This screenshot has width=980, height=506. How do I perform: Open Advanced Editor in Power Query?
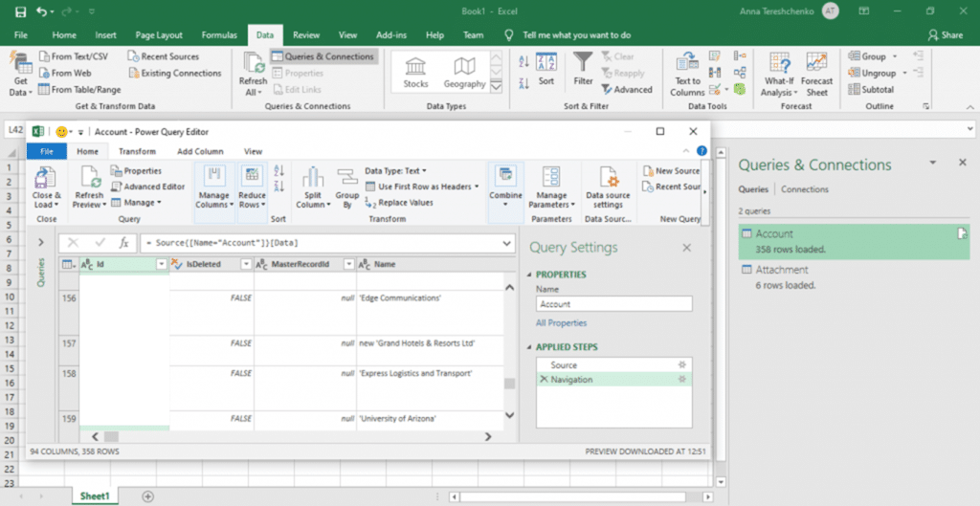tap(147, 187)
